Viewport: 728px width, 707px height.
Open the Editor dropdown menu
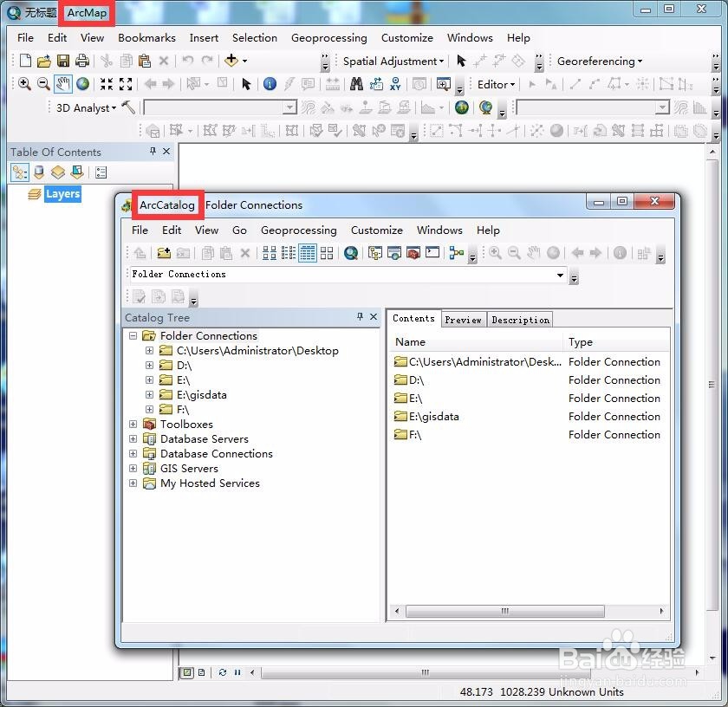tap(496, 85)
